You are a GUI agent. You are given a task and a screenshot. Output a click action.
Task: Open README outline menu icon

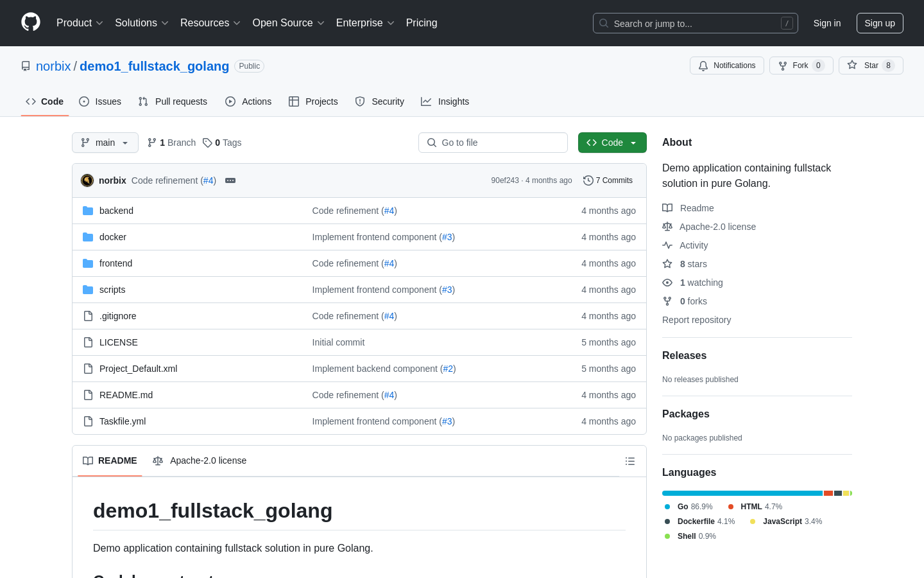point(630,461)
